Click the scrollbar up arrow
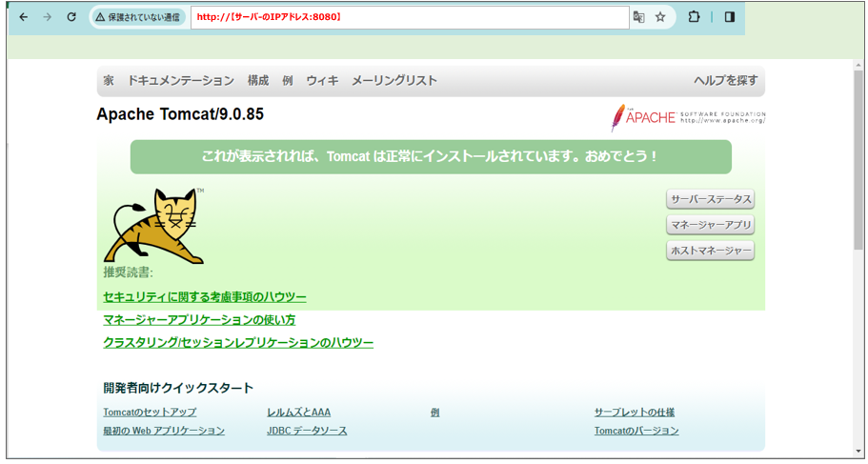Viewport: 868px width, 464px height. [858, 64]
